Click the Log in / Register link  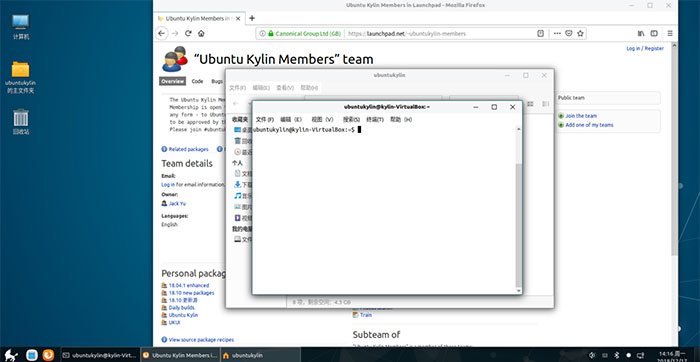[645, 48]
